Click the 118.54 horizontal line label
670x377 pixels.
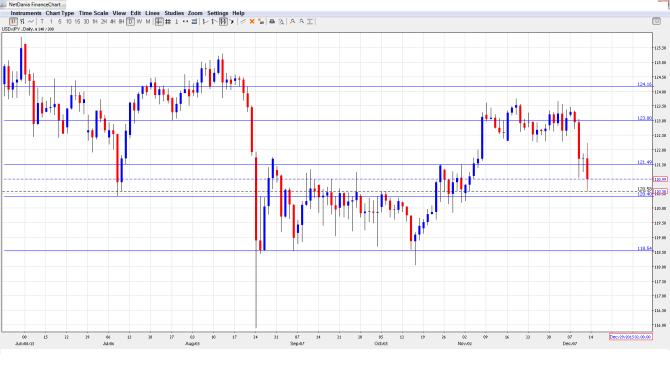(x=645, y=248)
